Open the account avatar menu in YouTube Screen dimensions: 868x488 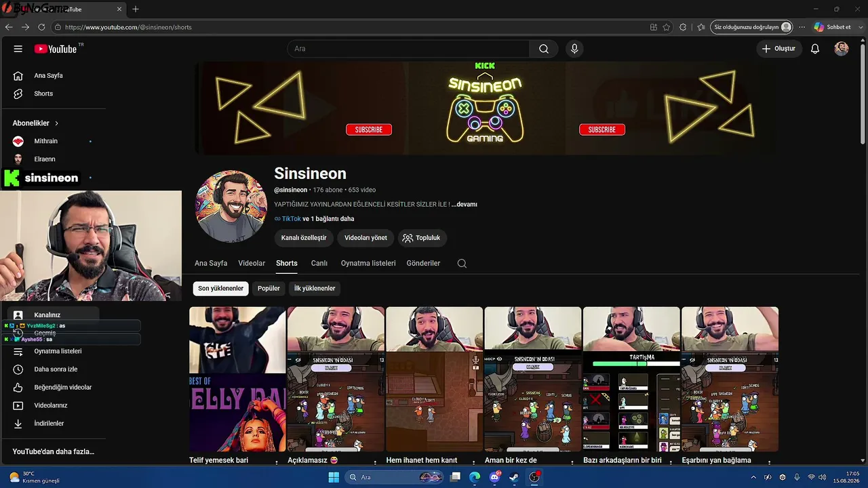pyautogui.click(x=842, y=49)
